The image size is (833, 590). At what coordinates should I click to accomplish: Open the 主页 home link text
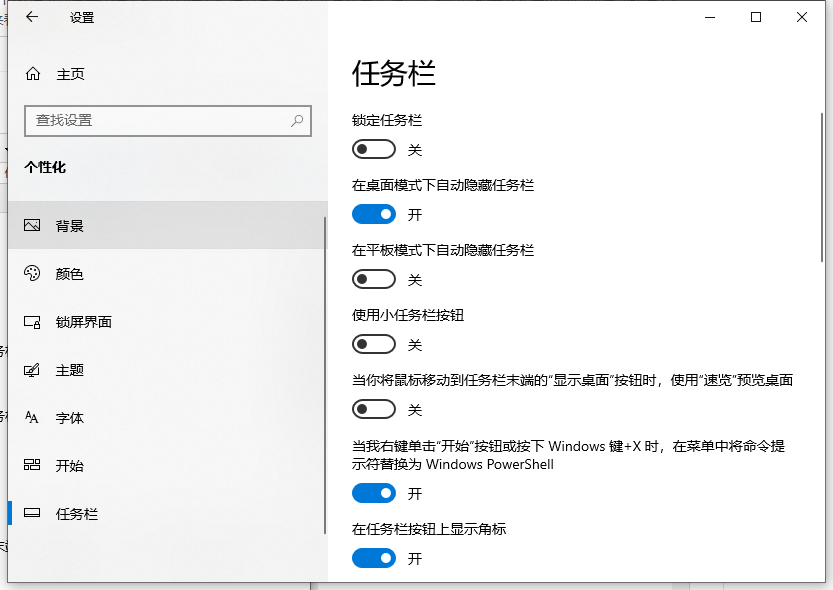click(70, 74)
